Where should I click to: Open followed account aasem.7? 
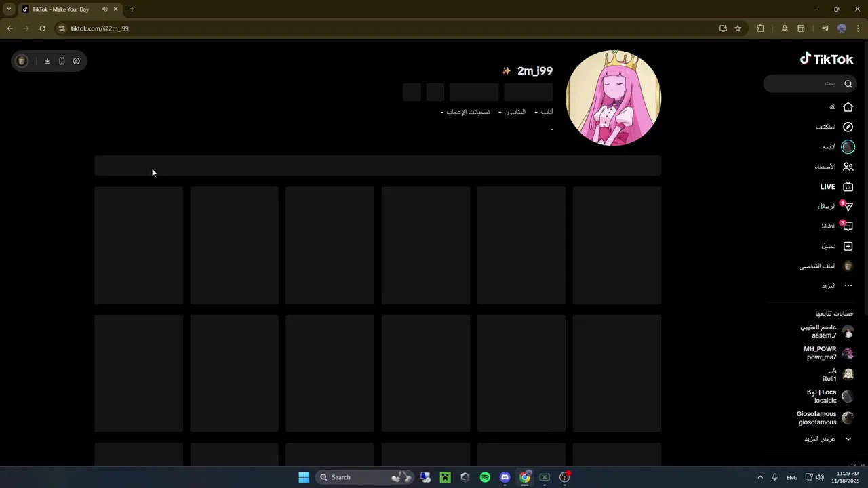point(826,331)
